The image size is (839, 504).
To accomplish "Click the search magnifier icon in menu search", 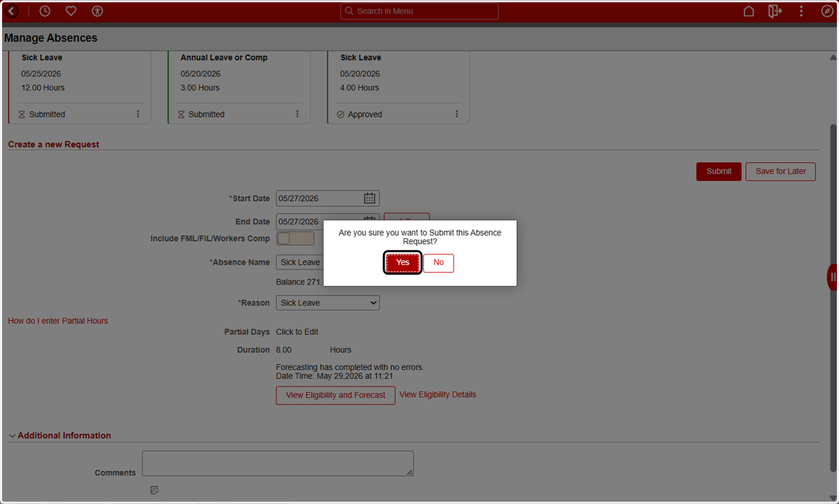I will tap(350, 11).
